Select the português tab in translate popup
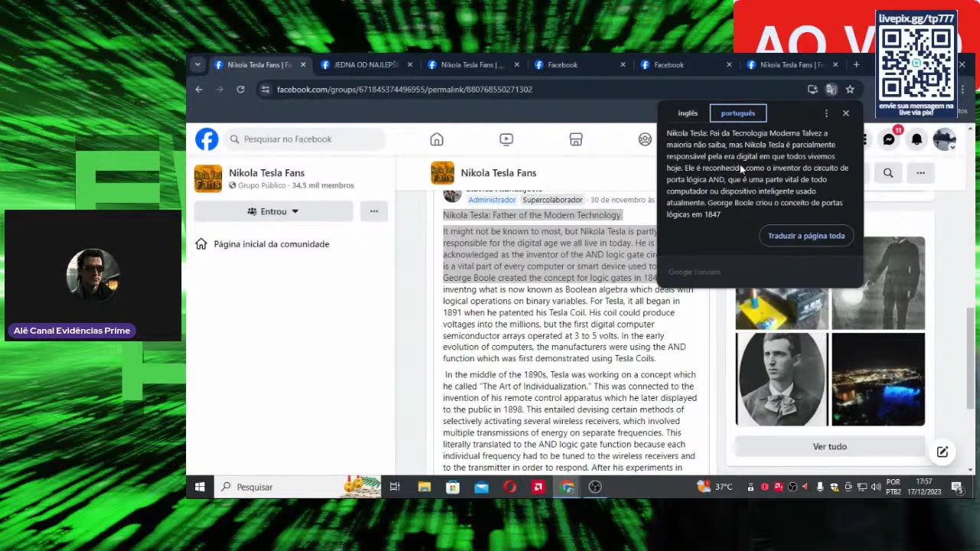 pos(738,113)
